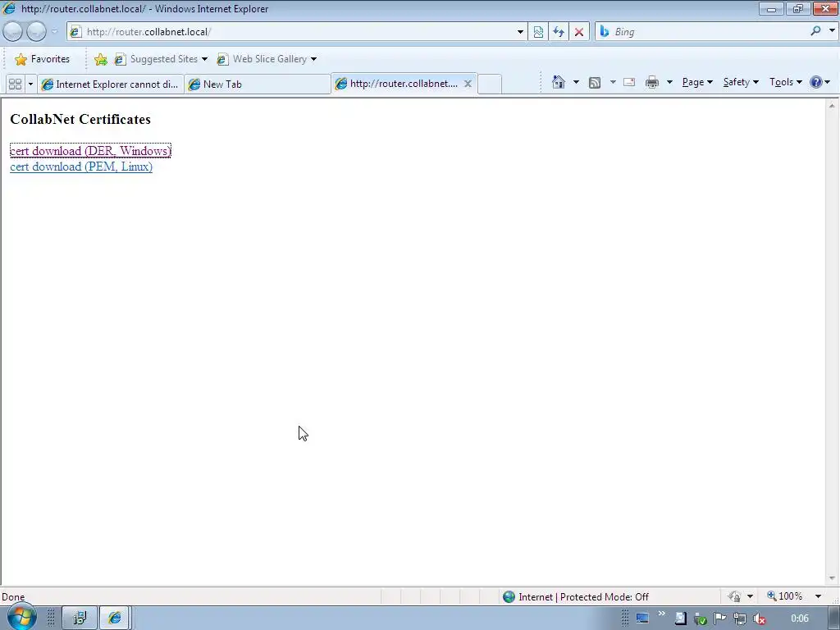Switch to the Internet Explorer cannot display tab
Viewport: 840px width, 630px height.
111,84
